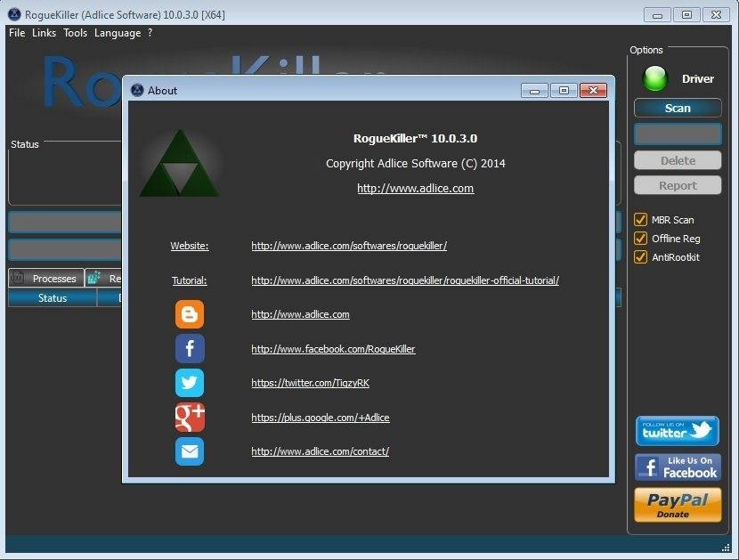Click the Twitter bird icon in About dialog
The image size is (739, 560).
coord(190,383)
